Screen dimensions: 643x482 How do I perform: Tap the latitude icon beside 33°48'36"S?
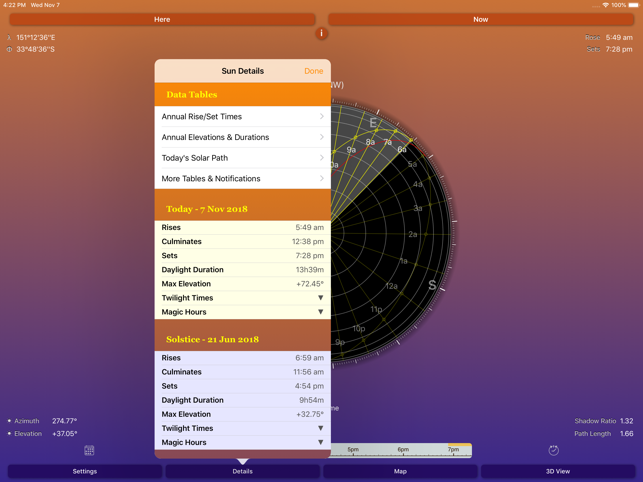[9, 49]
